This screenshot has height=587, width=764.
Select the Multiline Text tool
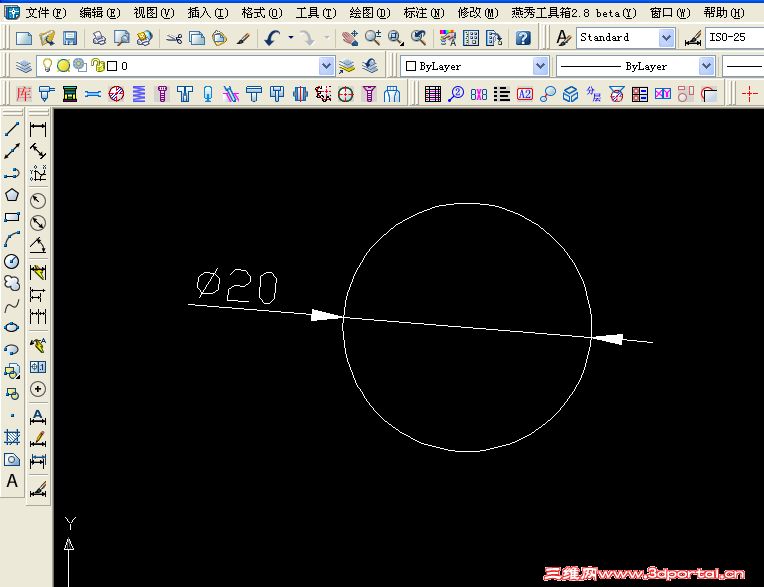[x=12, y=481]
